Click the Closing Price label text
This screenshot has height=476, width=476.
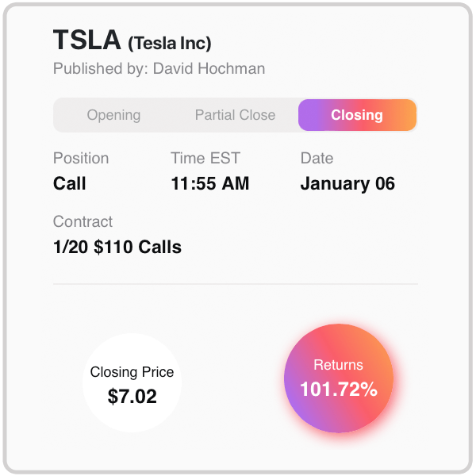(132, 372)
